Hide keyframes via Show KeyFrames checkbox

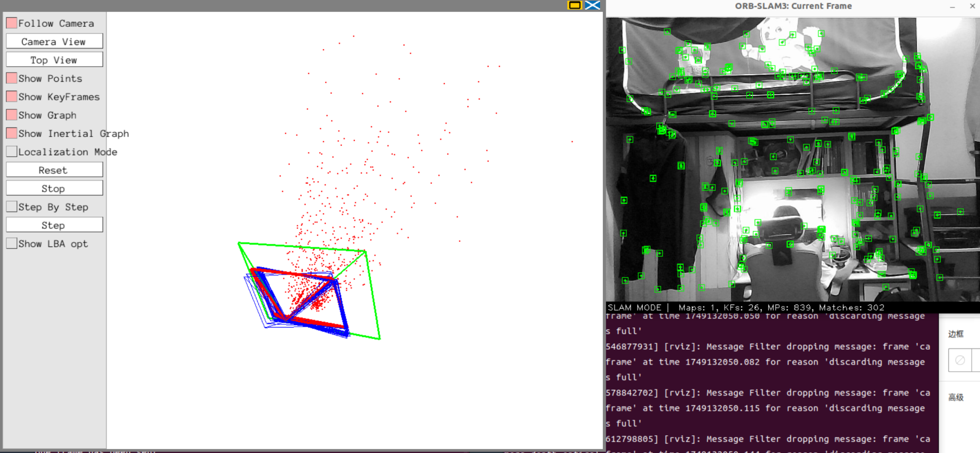pyautogui.click(x=12, y=97)
